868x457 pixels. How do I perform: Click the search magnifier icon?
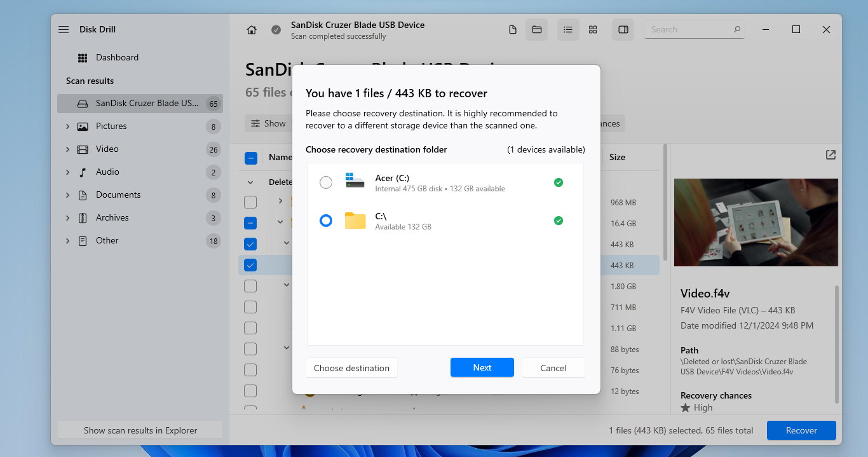737,29
